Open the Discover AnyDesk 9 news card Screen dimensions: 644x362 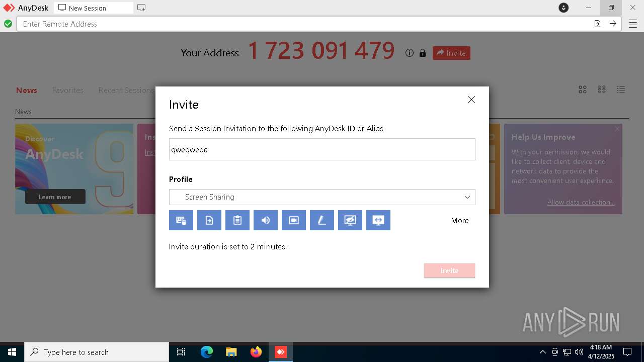click(74, 169)
